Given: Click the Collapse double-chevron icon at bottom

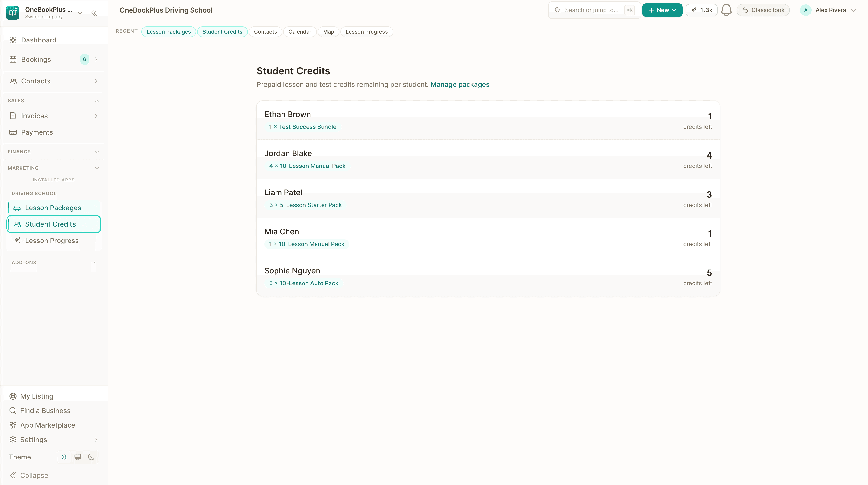Looking at the screenshot, I should [13, 476].
